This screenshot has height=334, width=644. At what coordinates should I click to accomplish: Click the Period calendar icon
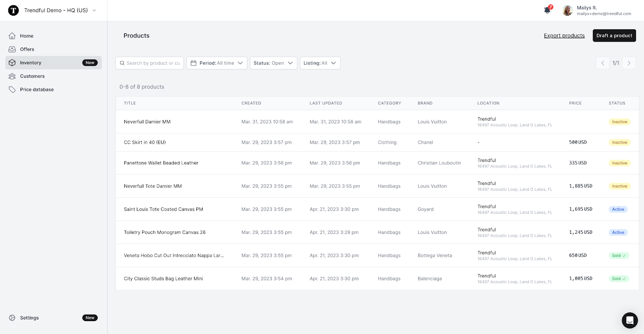(x=194, y=63)
